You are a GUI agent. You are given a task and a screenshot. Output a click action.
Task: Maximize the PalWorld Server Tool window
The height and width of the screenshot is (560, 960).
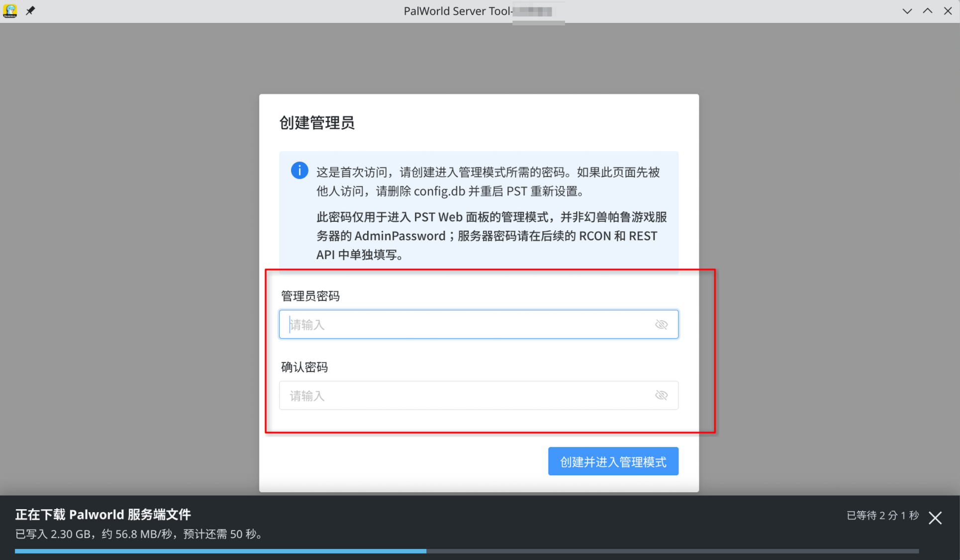click(928, 11)
